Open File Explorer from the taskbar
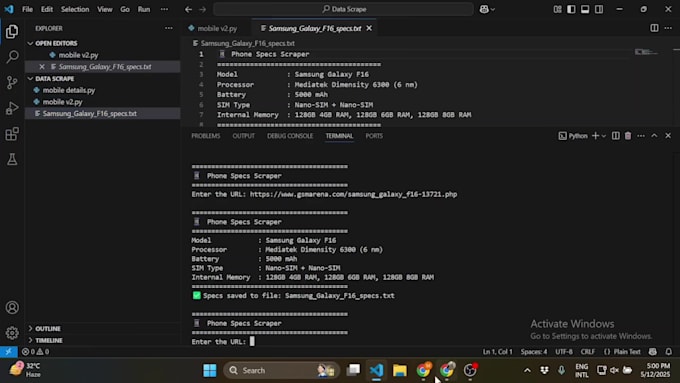This screenshot has width=680, height=383. click(400, 370)
